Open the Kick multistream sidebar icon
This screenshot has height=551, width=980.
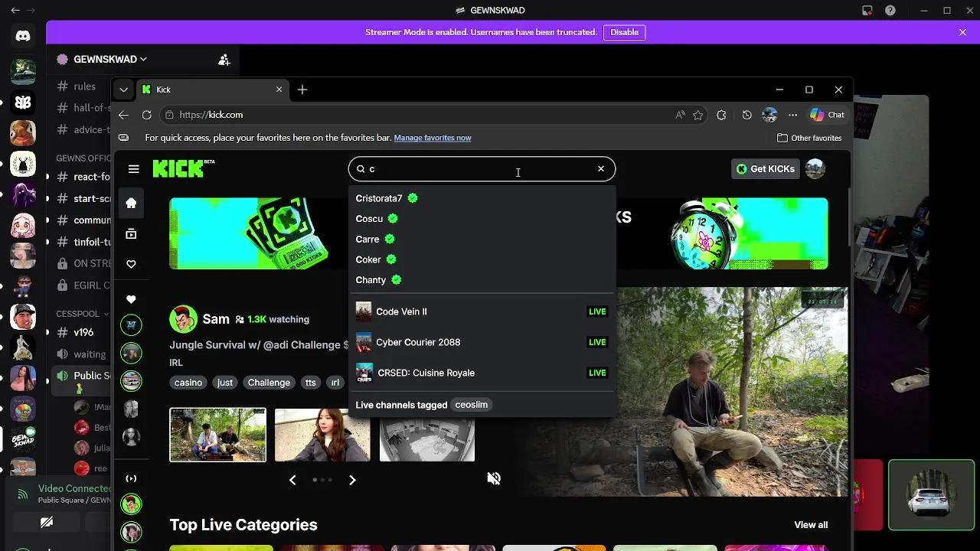(x=131, y=478)
